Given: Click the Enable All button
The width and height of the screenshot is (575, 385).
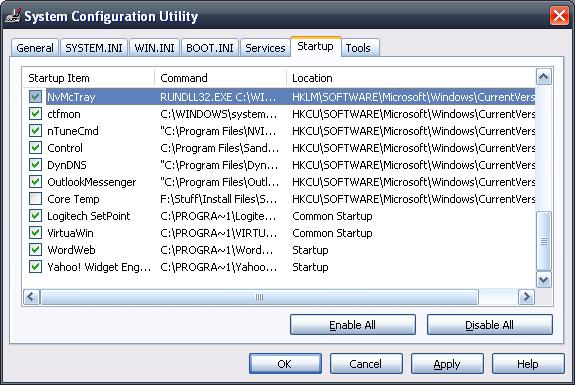Looking at the screenshot, I should 352,325.
